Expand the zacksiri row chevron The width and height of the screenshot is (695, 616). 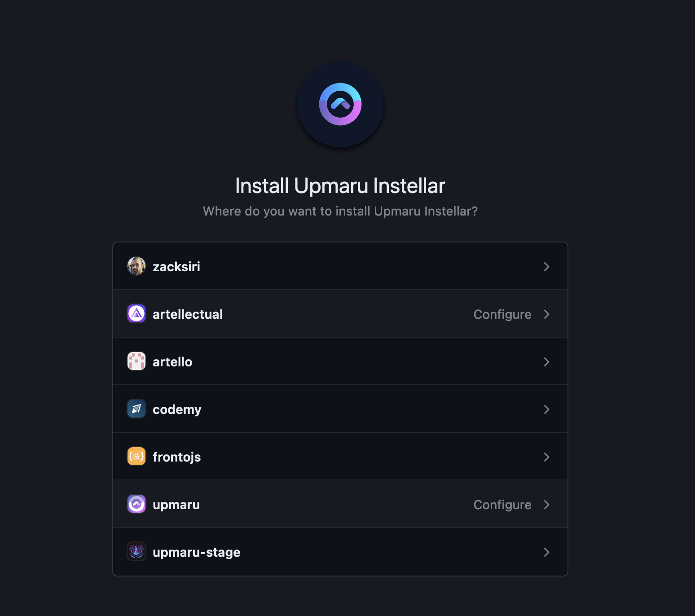point(547,266)
